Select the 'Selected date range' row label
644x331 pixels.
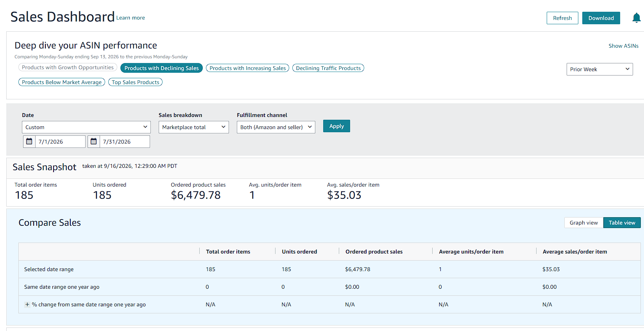(x=49, y=269)
